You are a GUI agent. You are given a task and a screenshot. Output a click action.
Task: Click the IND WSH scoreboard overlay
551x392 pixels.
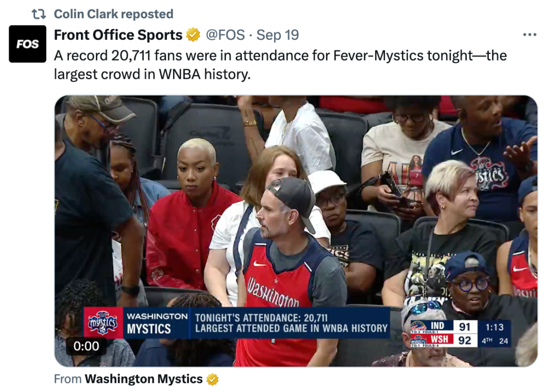coord(460,333)
